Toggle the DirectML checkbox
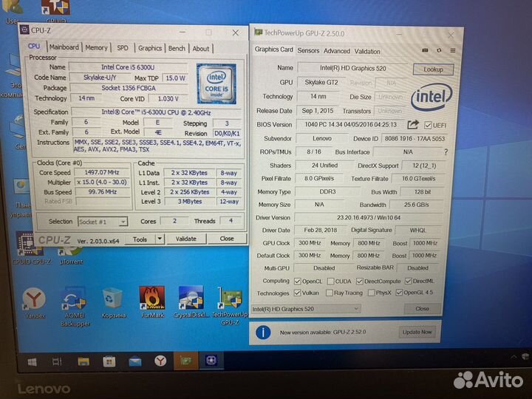This screenshot has width=532, height=399. [408, 281]
